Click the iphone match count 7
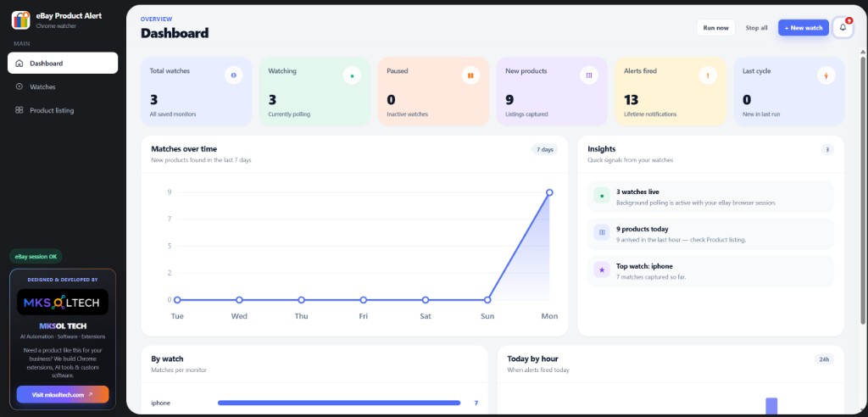This screenshot has height=417, width=868. tap(476, 403)
